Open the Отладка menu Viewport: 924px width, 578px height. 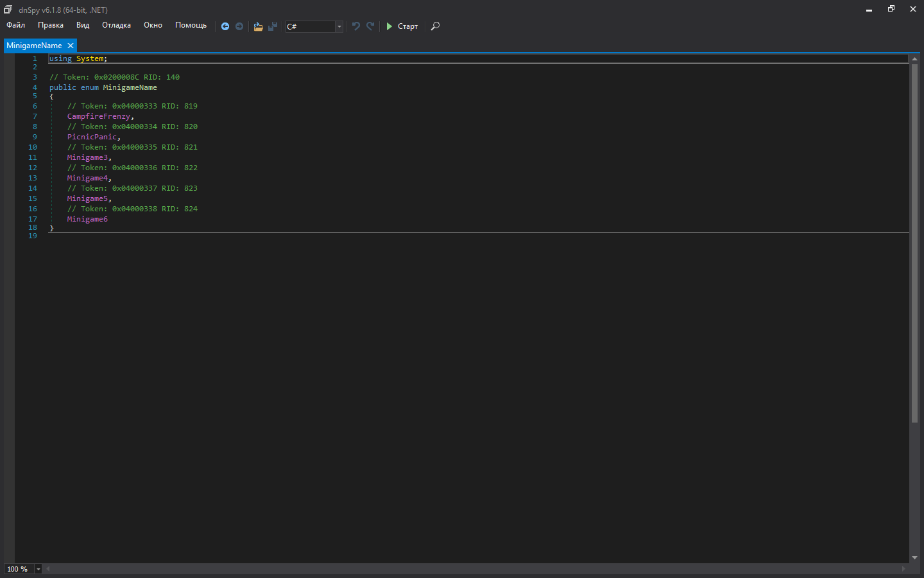point(116,25)
